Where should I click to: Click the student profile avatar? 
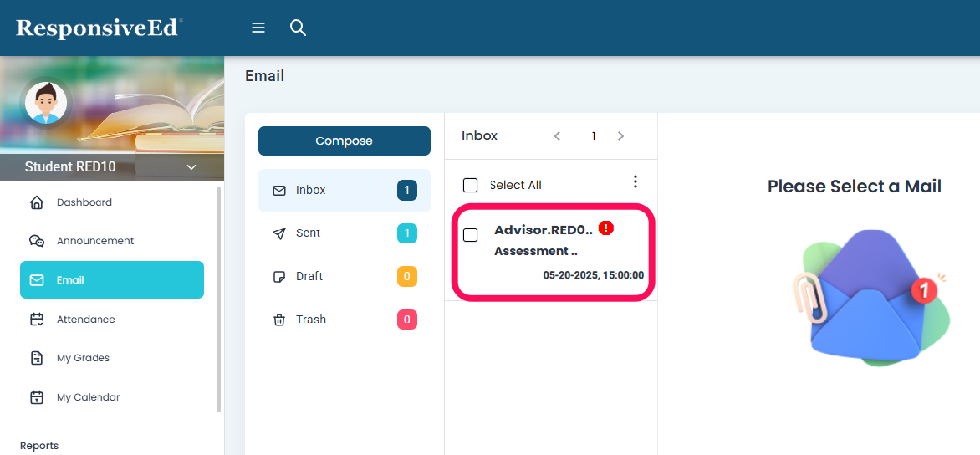pyautogui.click(x=46, y=103)
